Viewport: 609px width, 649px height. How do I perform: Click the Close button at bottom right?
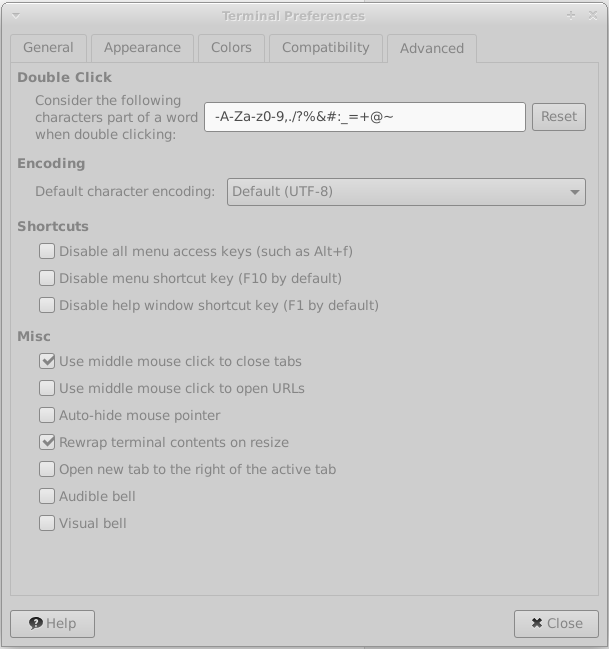click(556, 623)
